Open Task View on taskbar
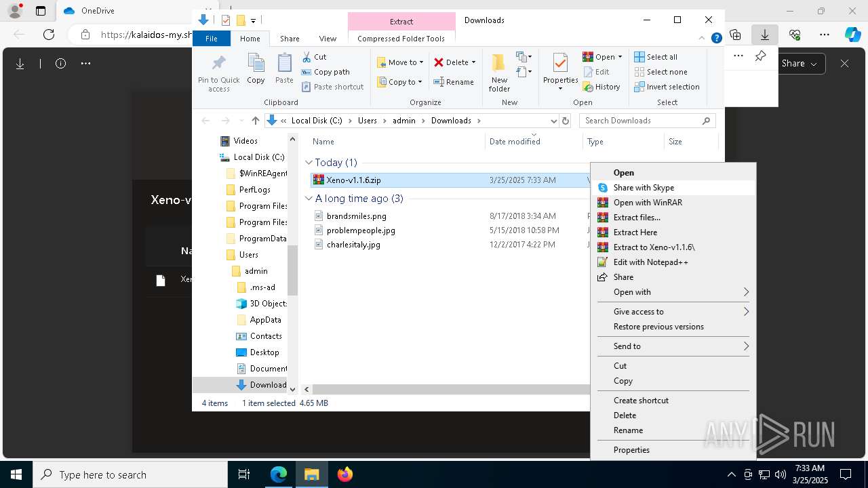Screen dimensions: 868x488 point(244,474)
